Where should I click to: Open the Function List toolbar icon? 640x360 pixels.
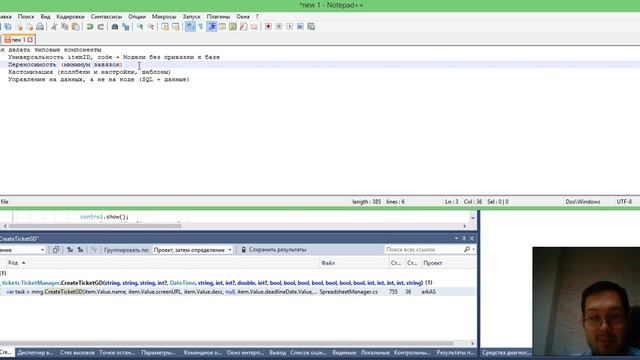click(x=243, y=27)
